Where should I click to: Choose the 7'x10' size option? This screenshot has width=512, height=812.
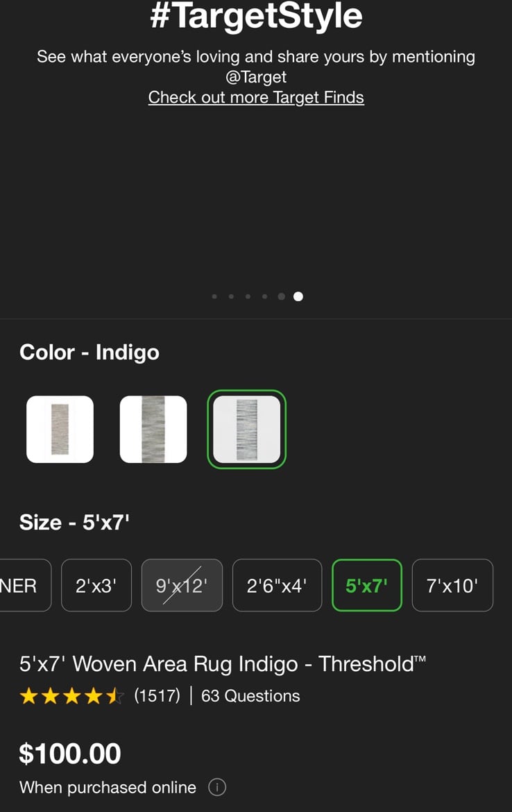click(452, 586)
